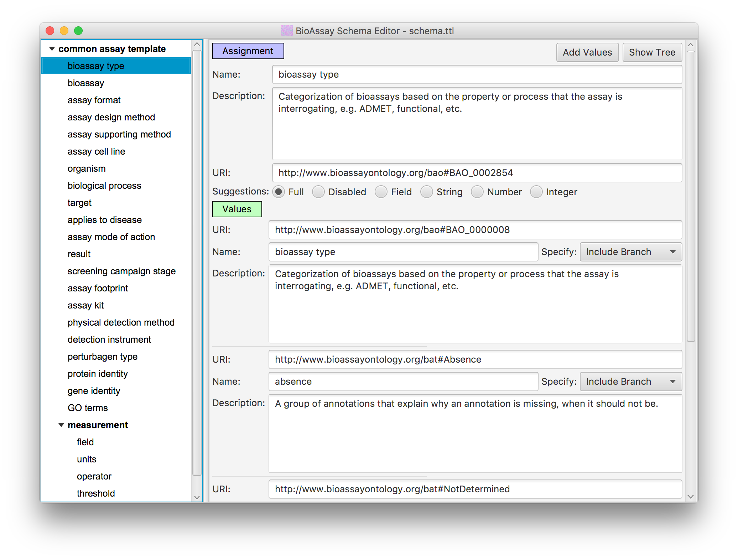Viewport: 738px width, 560px height.
Task: Select the Field suggestions radio button
Action: [x=381, y=192]
